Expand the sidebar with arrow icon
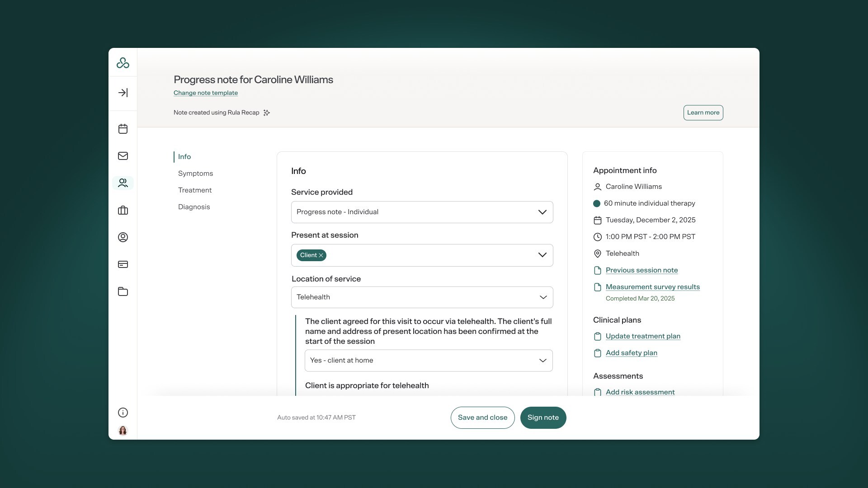The image size is (868, 488). (123, 93)
